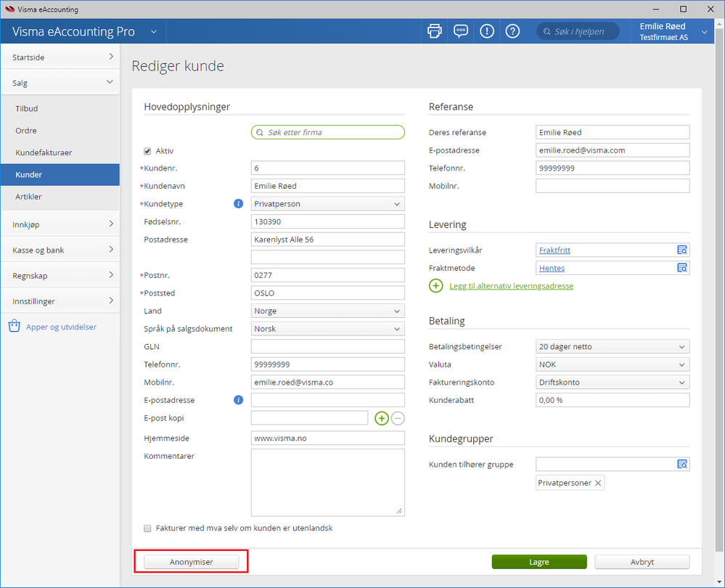
Task: Expand the Valuta dropdown
Action: (612, 364)
